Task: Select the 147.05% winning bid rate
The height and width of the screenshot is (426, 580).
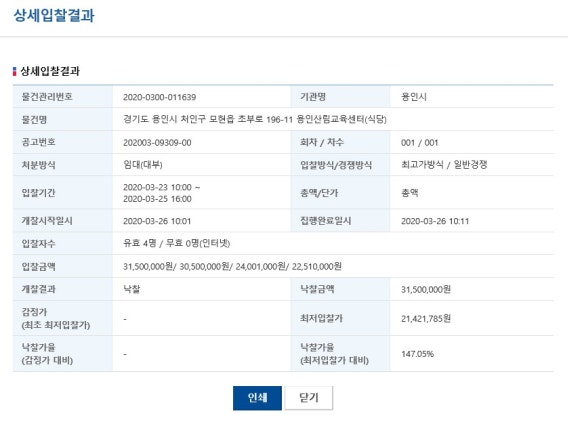Action: (x=417, y=354)
